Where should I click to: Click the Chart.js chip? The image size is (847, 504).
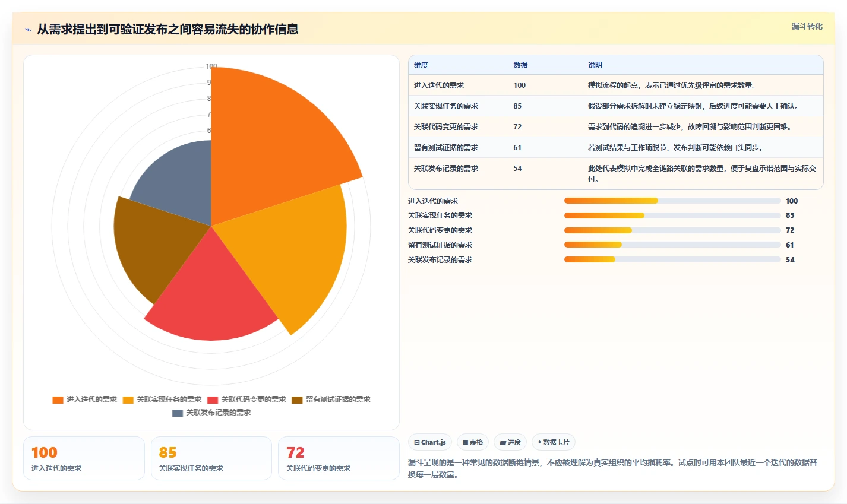[x=430, y=442]
